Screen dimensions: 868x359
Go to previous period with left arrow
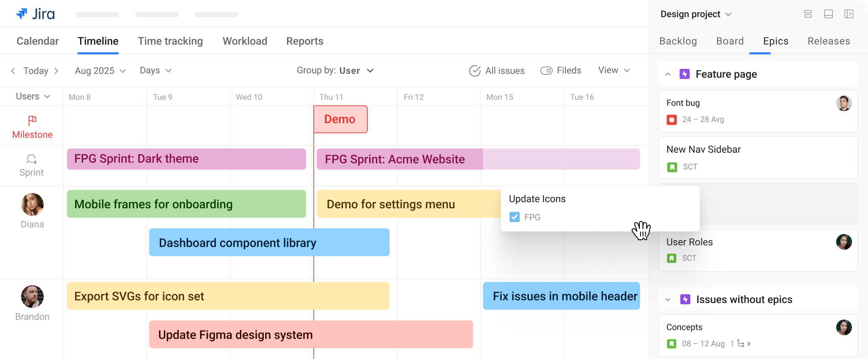pos(13,71)
